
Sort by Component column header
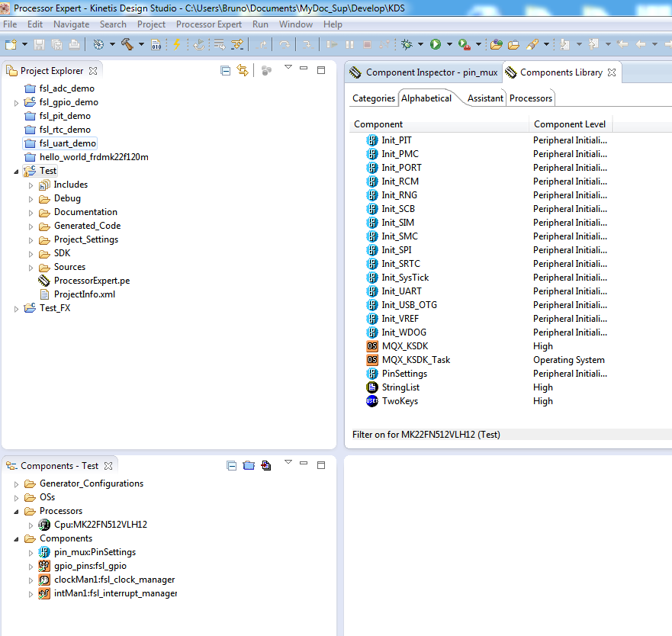point(439,124)
